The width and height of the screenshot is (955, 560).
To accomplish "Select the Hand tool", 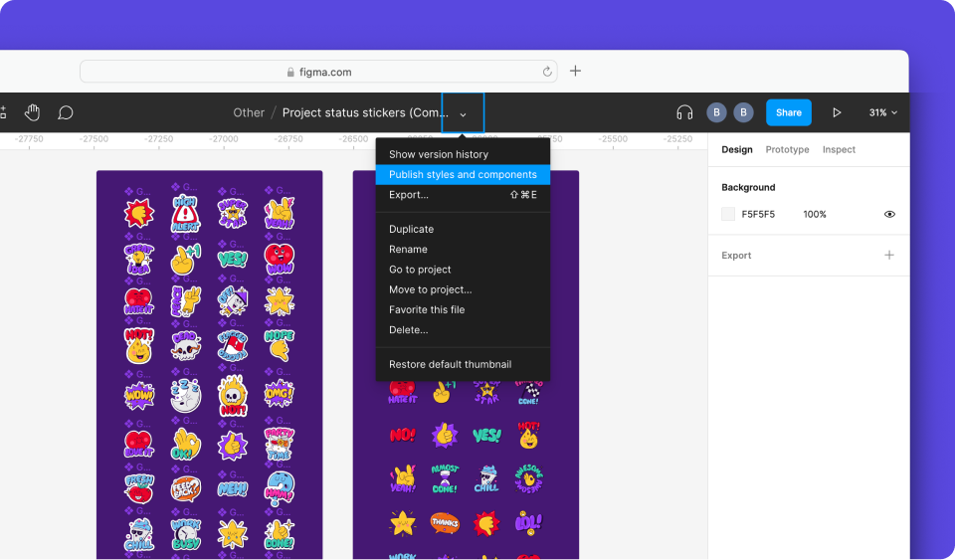I will (33, 112).
